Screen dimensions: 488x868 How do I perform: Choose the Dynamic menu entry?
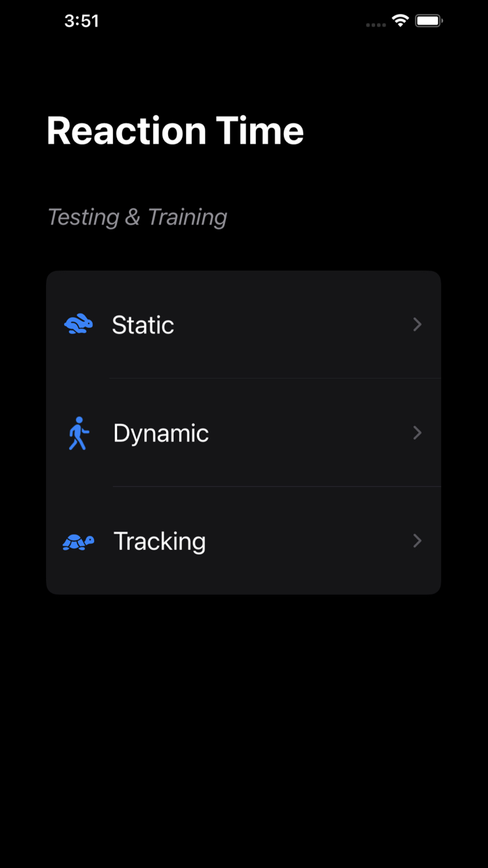pos(243,433)
